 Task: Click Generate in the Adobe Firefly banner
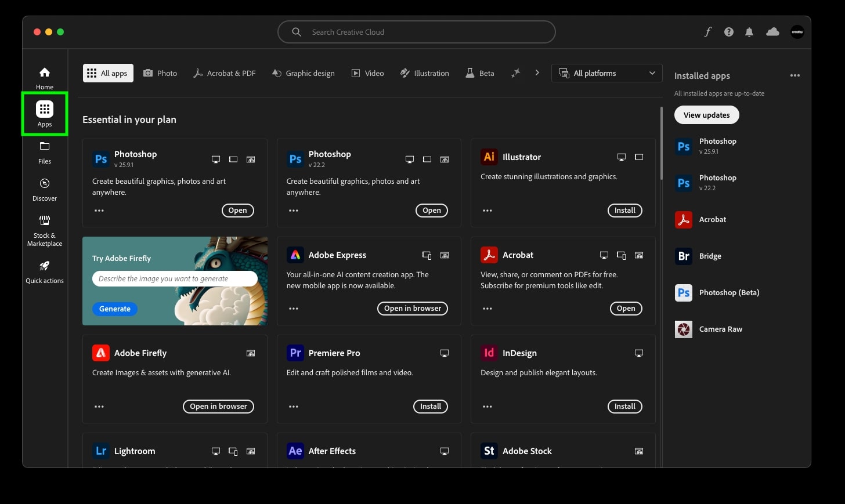coord(114,309)
